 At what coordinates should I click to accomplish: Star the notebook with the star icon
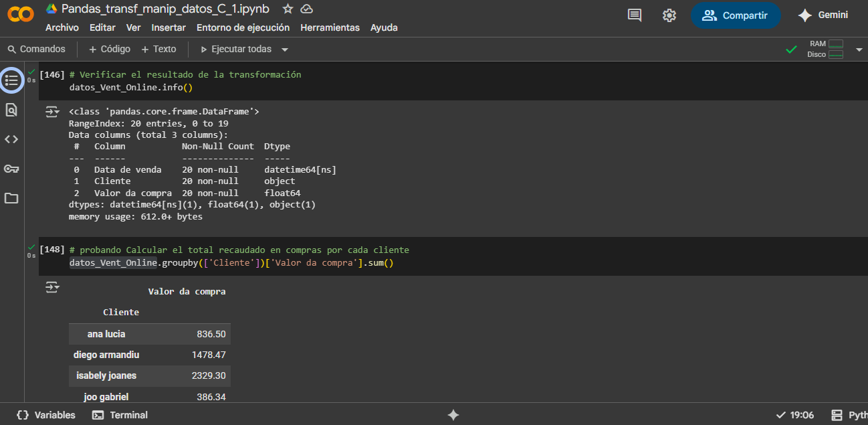pyautogui.click(x=288, y=9)
